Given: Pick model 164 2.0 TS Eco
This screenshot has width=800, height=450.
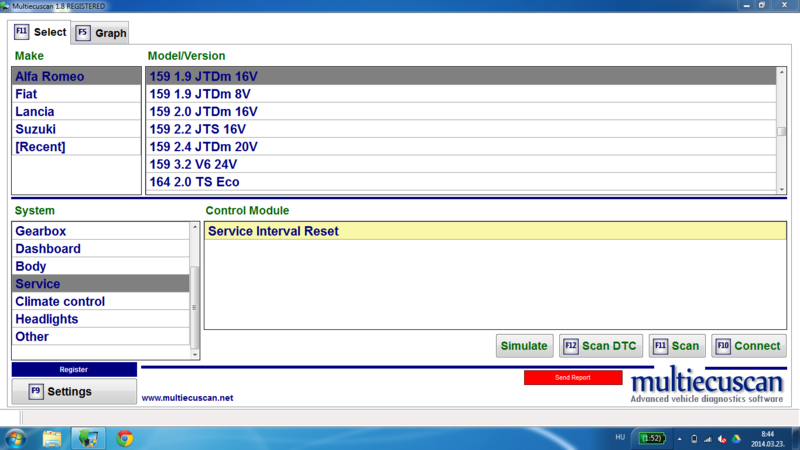Looking at the screenshot, I should (461, 182).
